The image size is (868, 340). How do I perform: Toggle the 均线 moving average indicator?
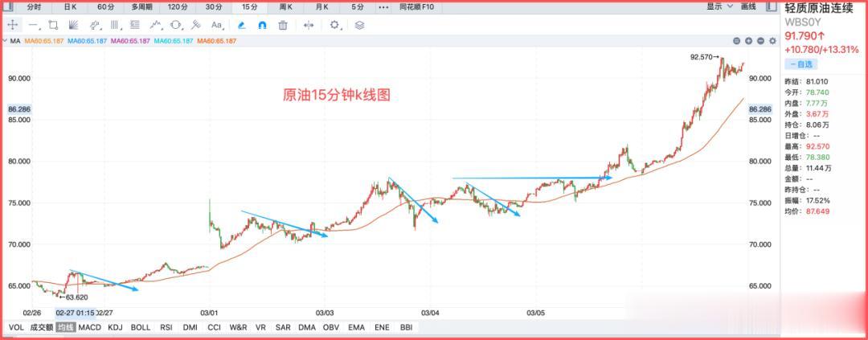(66, 327)
